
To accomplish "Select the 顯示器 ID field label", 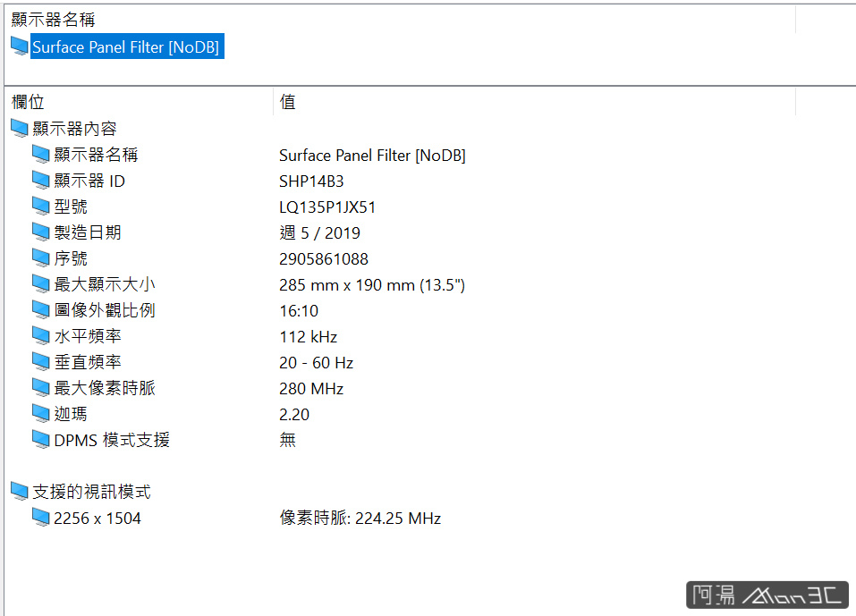I will pyautogui.click(x=89, y=181).
